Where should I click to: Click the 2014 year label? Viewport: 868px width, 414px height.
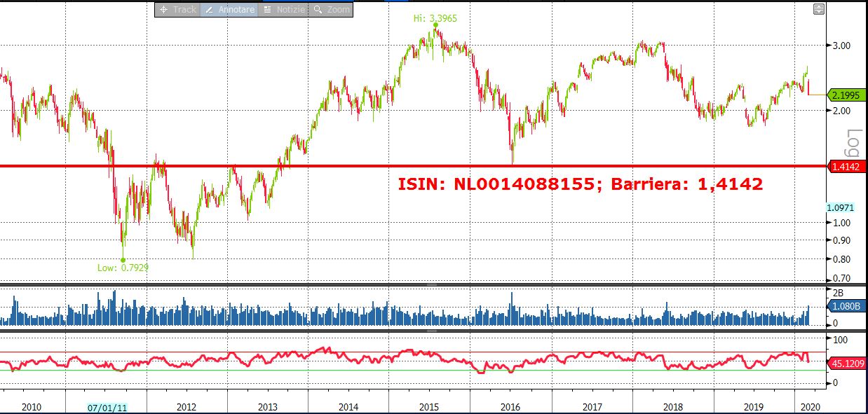348,407
